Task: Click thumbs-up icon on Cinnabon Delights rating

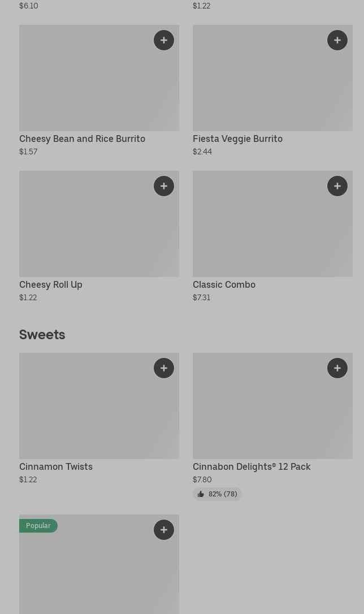Action: (x=201, y=494)
